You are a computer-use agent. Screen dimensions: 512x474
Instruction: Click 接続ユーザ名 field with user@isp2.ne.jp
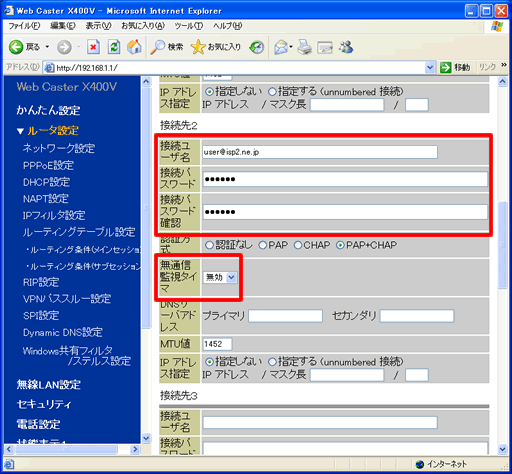320,152
